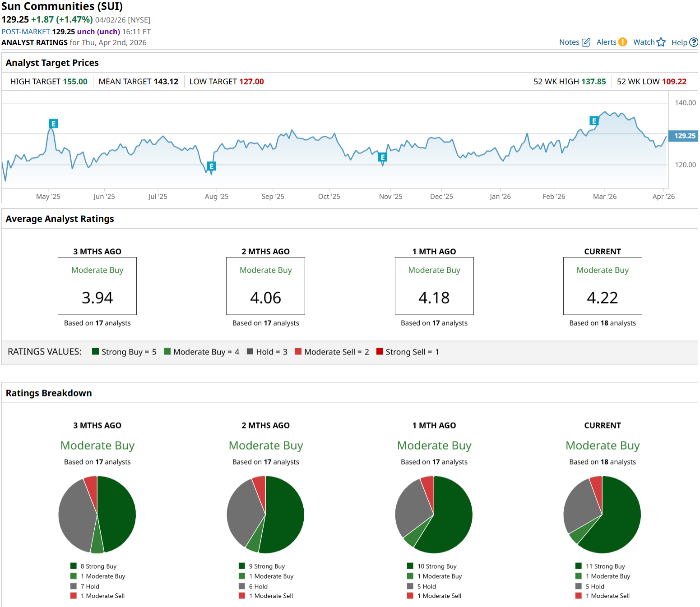The image size is (700, 607).
Task: Click the 3 Mths Ago pie chart
Action: click(97, 515)
